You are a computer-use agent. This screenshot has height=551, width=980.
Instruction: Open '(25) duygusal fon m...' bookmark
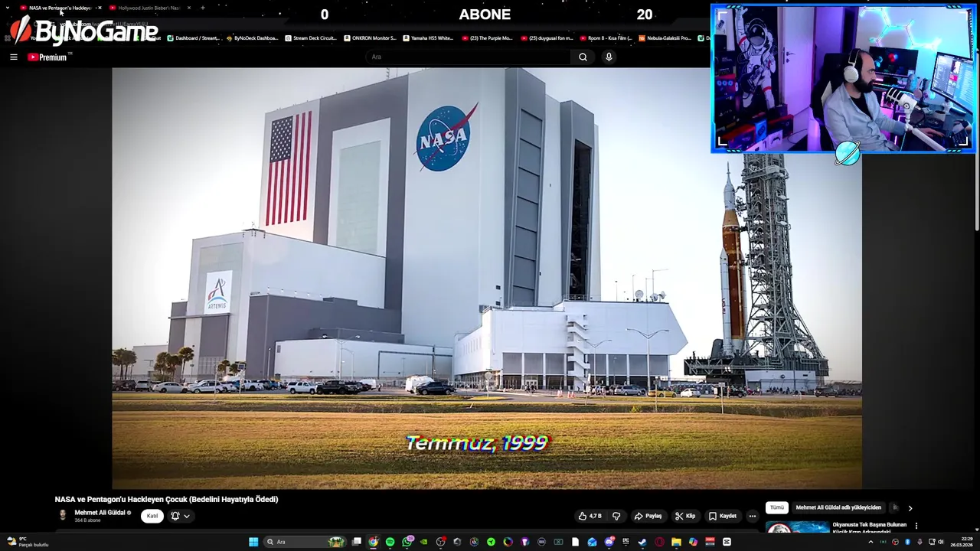click(547, 38)
